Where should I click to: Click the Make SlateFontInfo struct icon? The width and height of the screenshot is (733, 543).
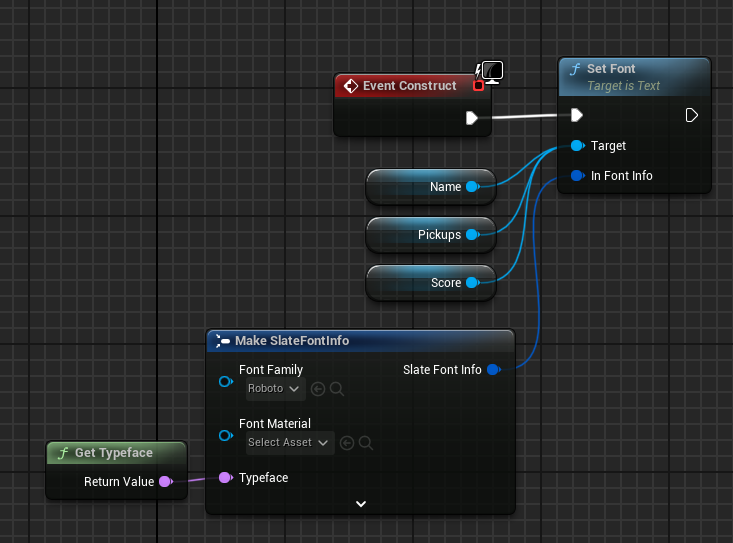click(x=223, y=341)
